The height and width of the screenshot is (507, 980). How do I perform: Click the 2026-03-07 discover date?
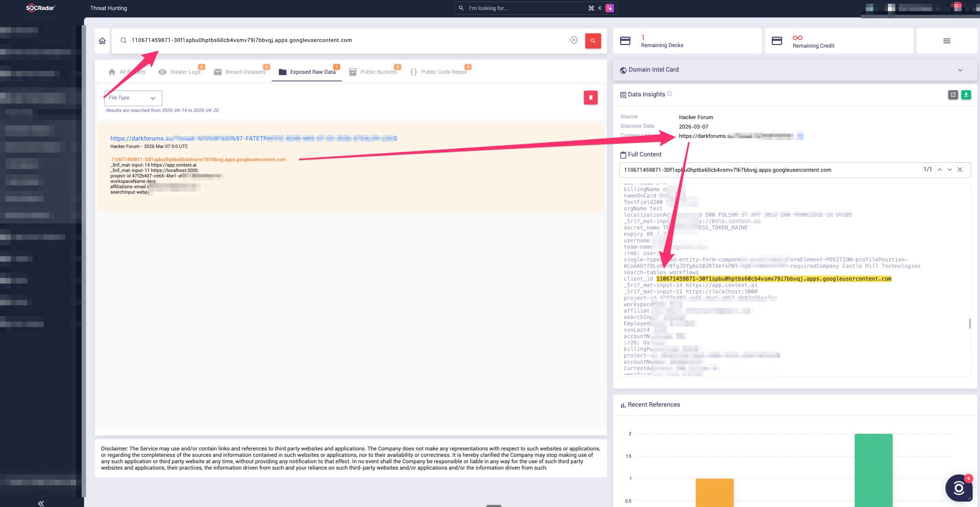tap(693, 127)
